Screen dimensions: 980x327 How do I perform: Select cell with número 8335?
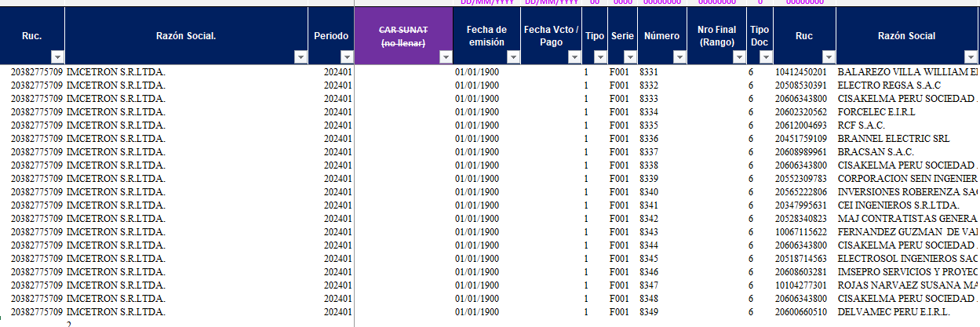pyautogui.click(x=661, y=125)
